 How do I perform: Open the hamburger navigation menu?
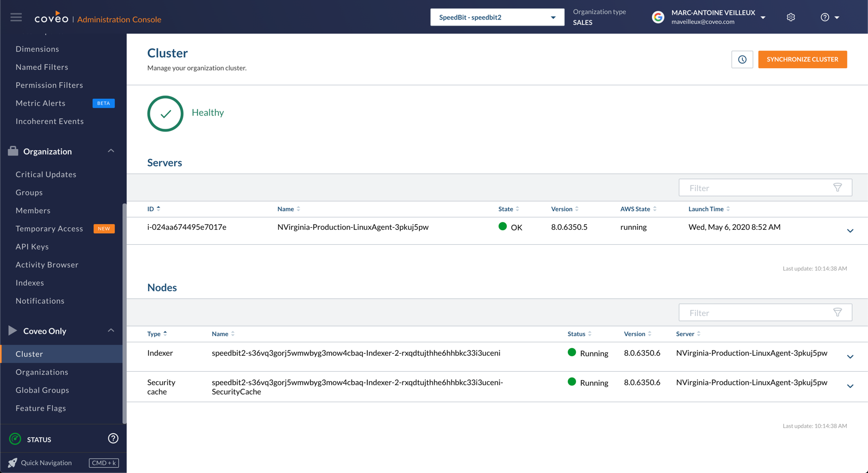16,17
